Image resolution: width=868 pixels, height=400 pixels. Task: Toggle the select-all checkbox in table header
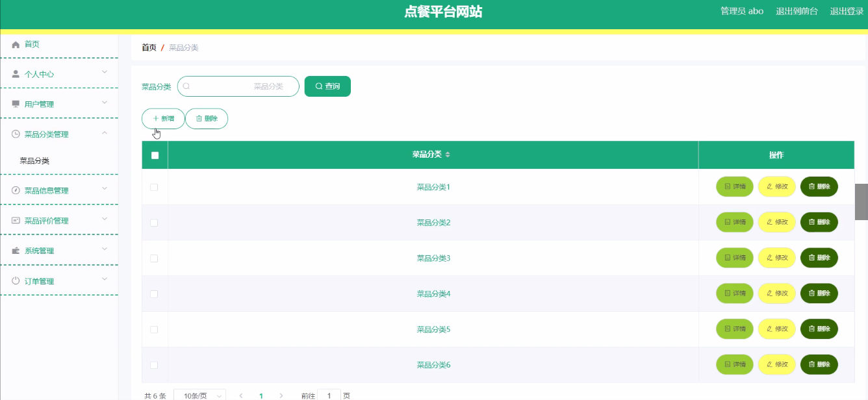155,155
